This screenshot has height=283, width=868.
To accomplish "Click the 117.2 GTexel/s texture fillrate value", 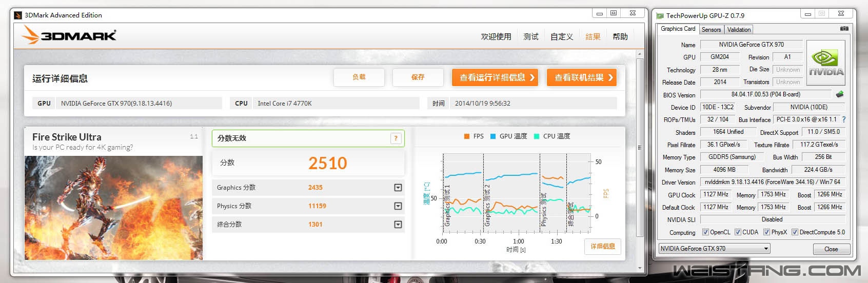I will coord(819,145).
